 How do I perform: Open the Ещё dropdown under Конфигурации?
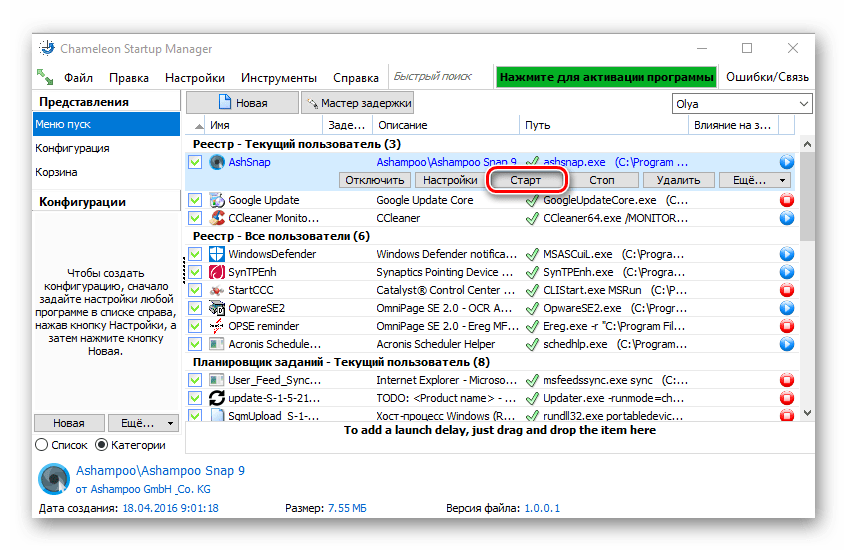(142, 423)
